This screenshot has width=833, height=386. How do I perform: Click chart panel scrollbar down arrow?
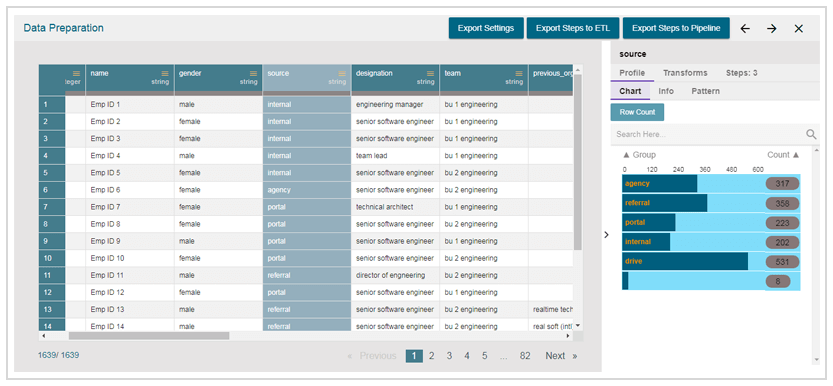(x=817, y=360)
